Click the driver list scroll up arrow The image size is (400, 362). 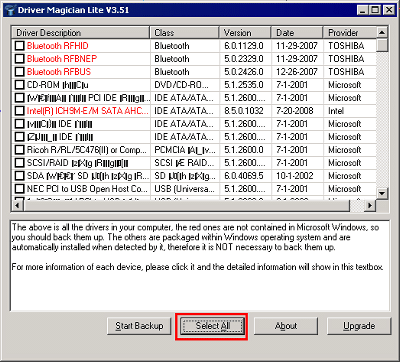[x=382, y=32]
